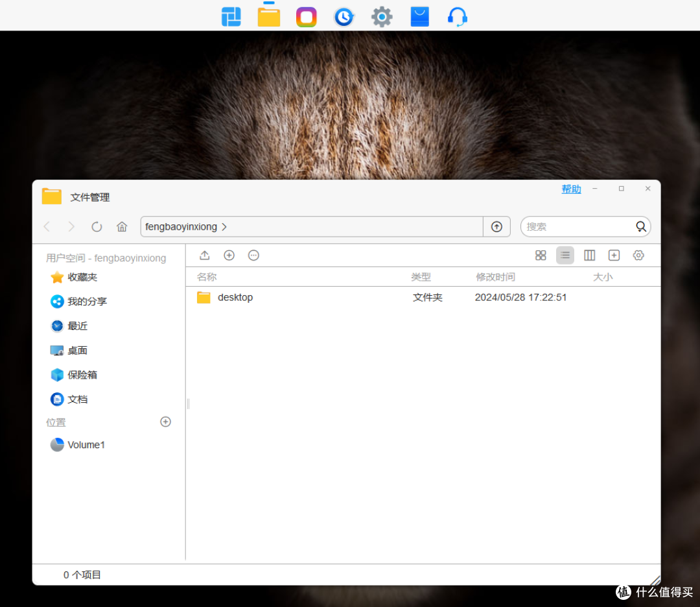
Task: Sort by 名称 column header
Action: tap(207, 277)
